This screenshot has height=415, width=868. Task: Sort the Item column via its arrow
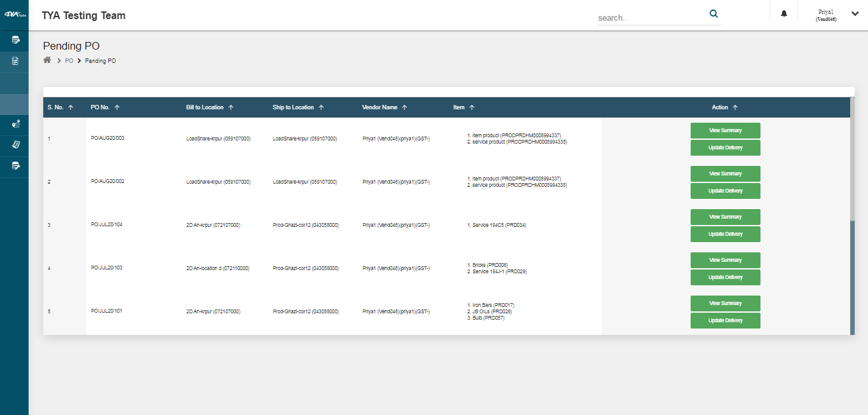(x=472, y=107)
